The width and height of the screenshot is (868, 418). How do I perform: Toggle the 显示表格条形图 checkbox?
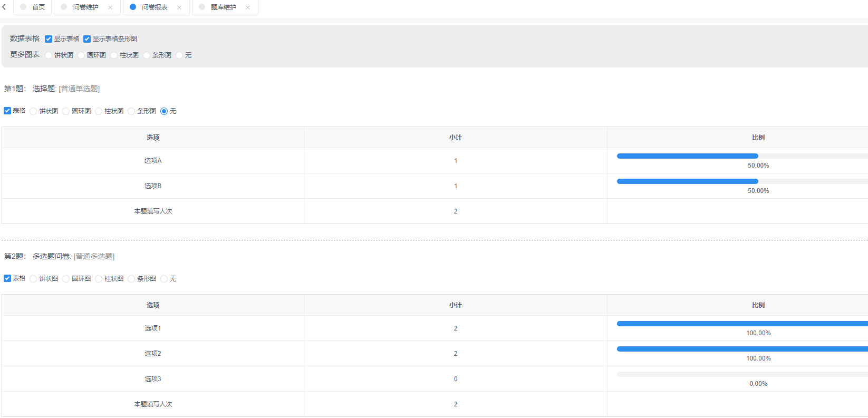tap(87, 39)
